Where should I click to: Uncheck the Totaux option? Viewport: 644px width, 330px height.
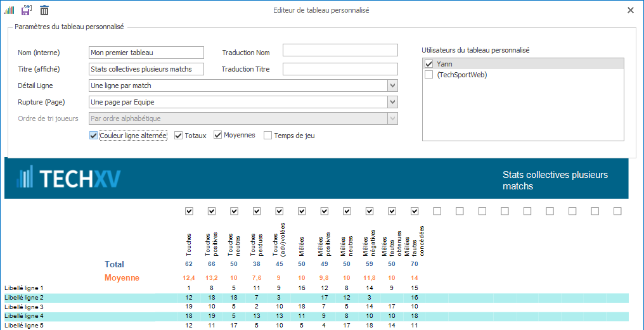pyautogui.click(x=179, y=136)
